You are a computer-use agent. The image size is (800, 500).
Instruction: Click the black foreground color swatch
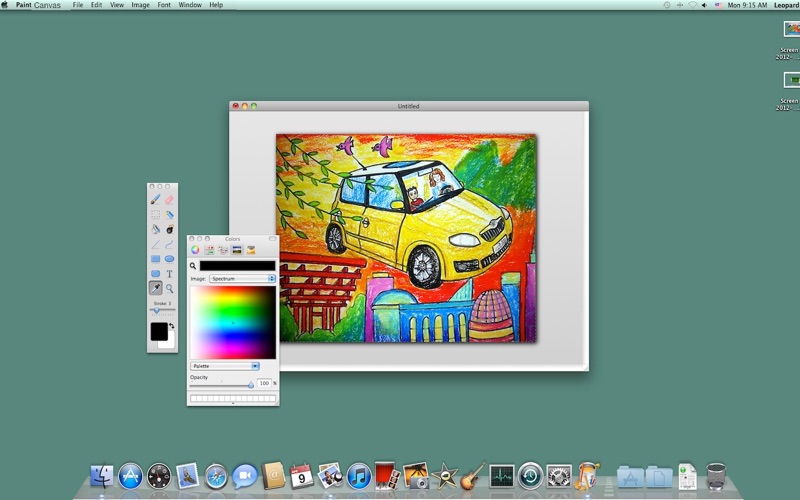(159, 331)
